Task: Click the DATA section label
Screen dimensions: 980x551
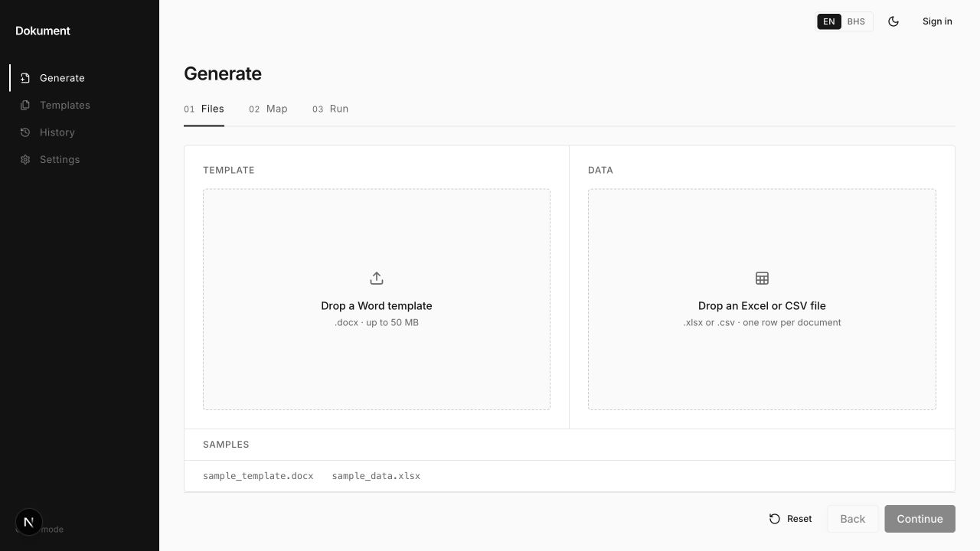Action: point(600,170)
